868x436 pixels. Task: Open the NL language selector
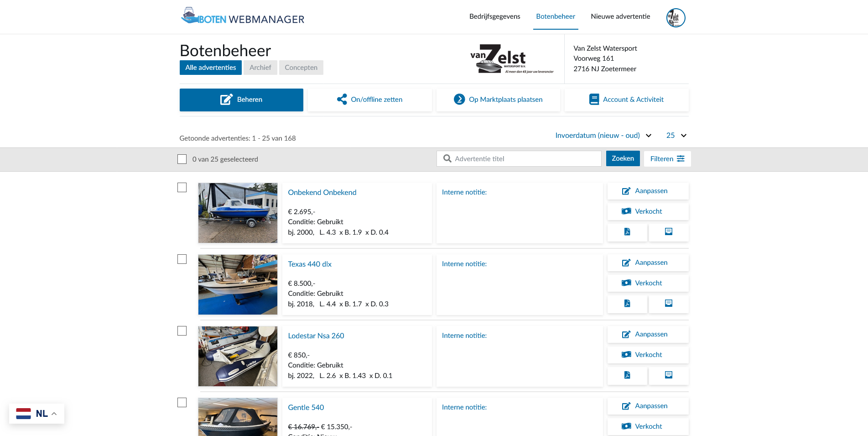click(x=36, y=414)
